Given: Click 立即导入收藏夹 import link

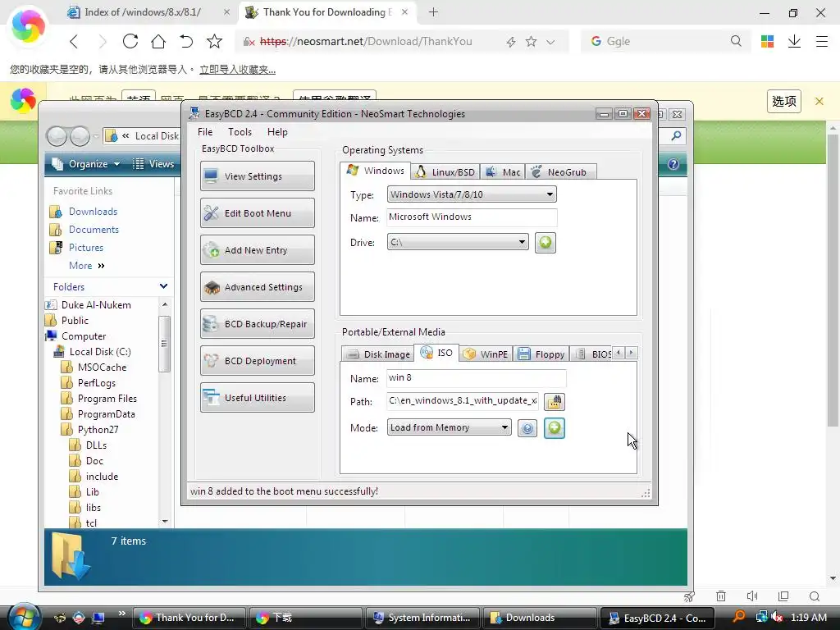Looking at the screenshot, I should tap(237, 70).
